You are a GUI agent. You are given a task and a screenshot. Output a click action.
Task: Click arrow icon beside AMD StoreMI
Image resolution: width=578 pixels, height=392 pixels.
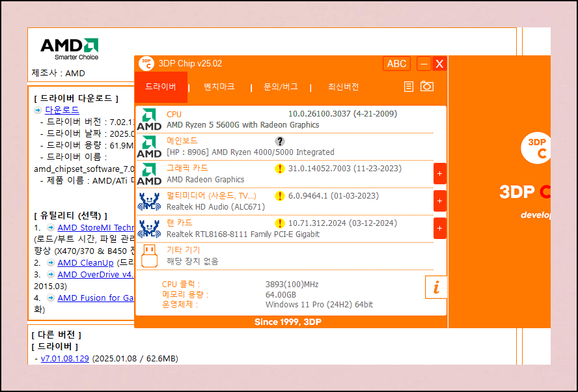pos(51,228)
